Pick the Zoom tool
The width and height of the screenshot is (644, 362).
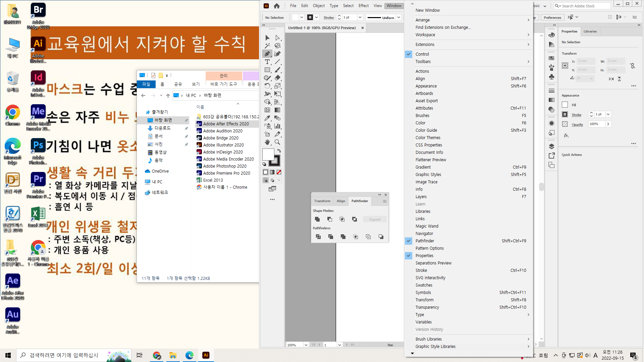[x=277, y=142]
